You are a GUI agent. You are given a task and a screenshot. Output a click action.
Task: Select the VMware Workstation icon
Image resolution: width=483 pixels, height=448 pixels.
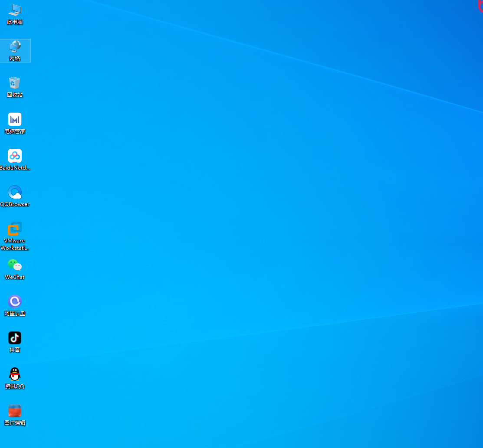pos(15,229)
